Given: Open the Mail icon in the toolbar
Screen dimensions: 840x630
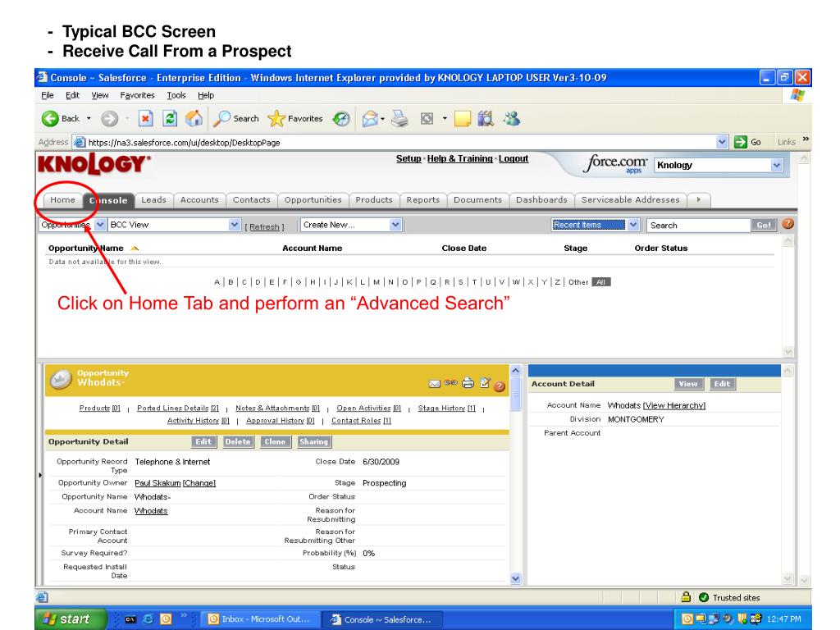Looking at the screenshot, I should click(x=370, y=118).
